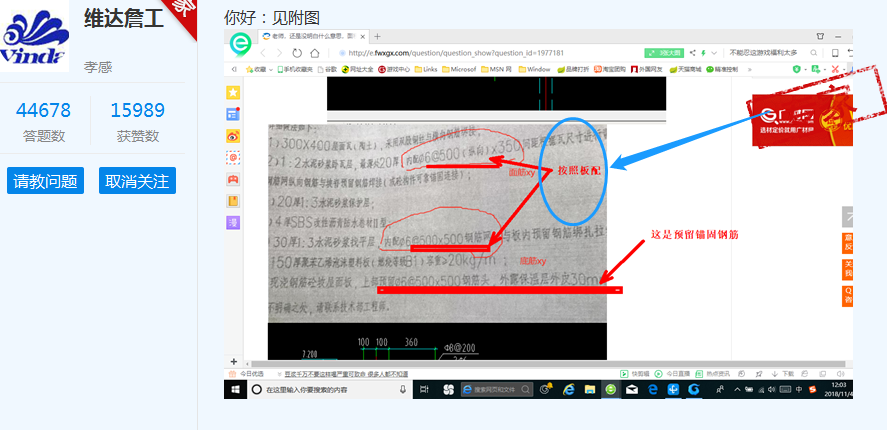Image resolution: width=887 pixels, height=430 pixels.
Task: Click the Task View taskbar icon
Action: pyautogui.click(x=424, y=389)
